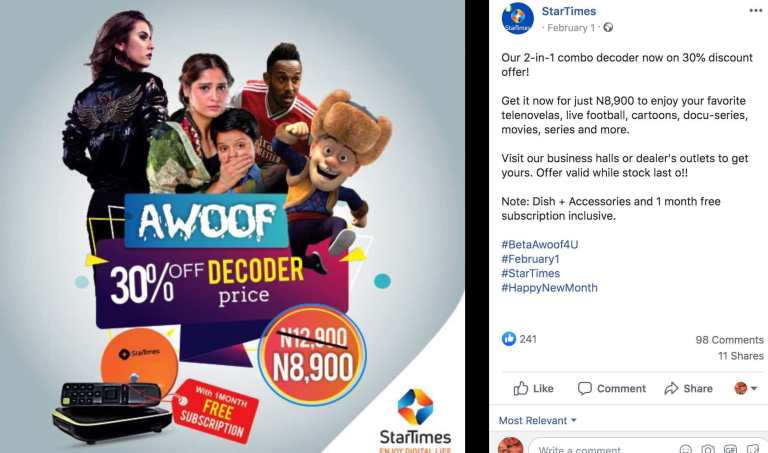
Task: View the 11 Shares list
Action: coord(741,356)
